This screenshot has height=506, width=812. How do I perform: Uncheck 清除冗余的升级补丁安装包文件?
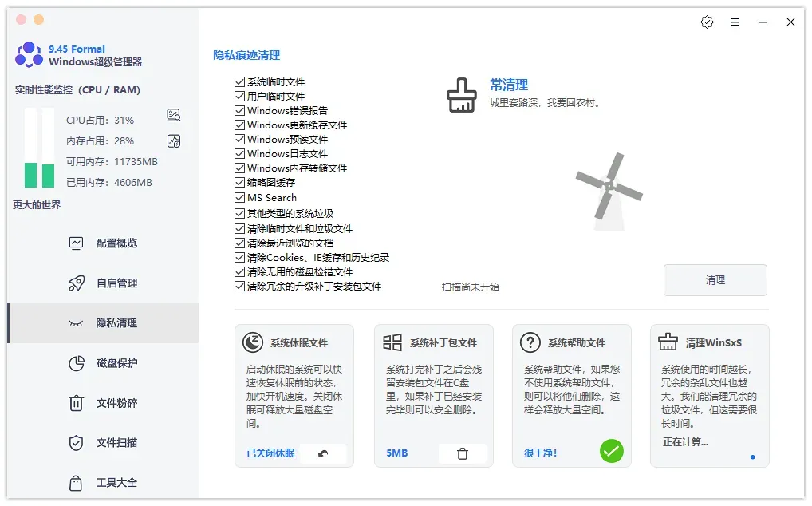(239, 287)
